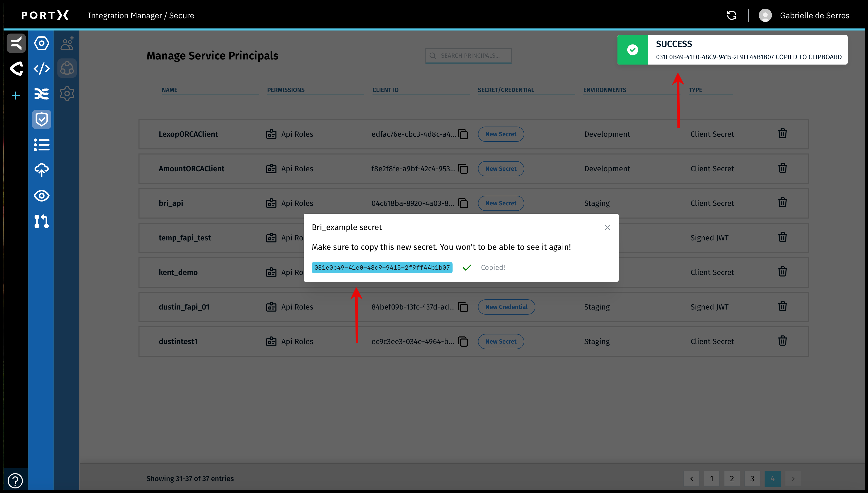
Task: Click the help question mark icon bottom left
Action: [15, 481]
